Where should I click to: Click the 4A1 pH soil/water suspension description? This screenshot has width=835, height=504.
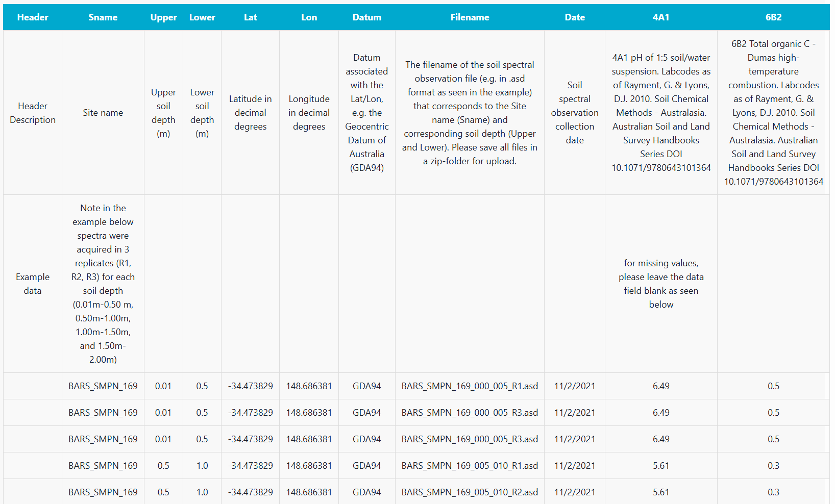661,113
